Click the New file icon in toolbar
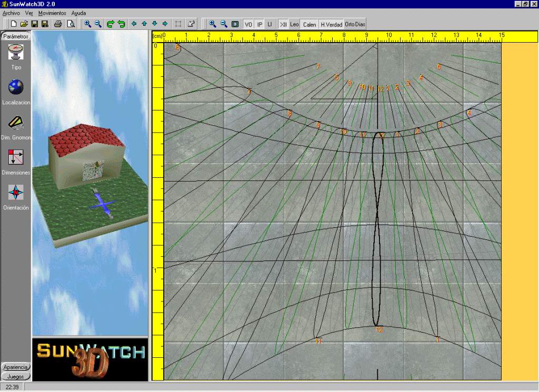Screen dimensions: 539x392 (14, 24)
